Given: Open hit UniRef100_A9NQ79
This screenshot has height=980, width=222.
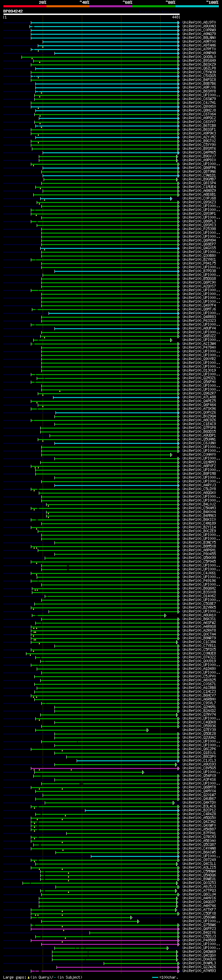Looking at the screenshot, I should pos(199,34).
